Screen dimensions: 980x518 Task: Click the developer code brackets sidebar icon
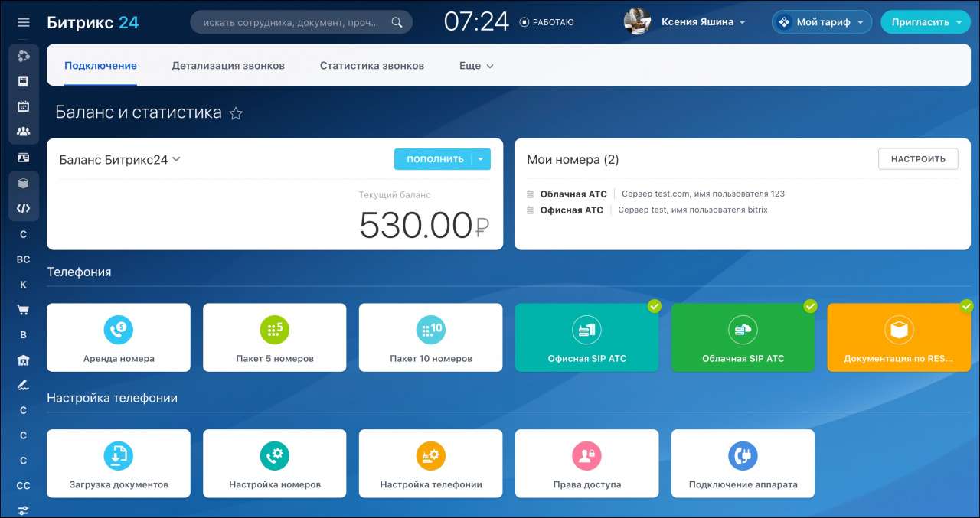click(24, 208)
